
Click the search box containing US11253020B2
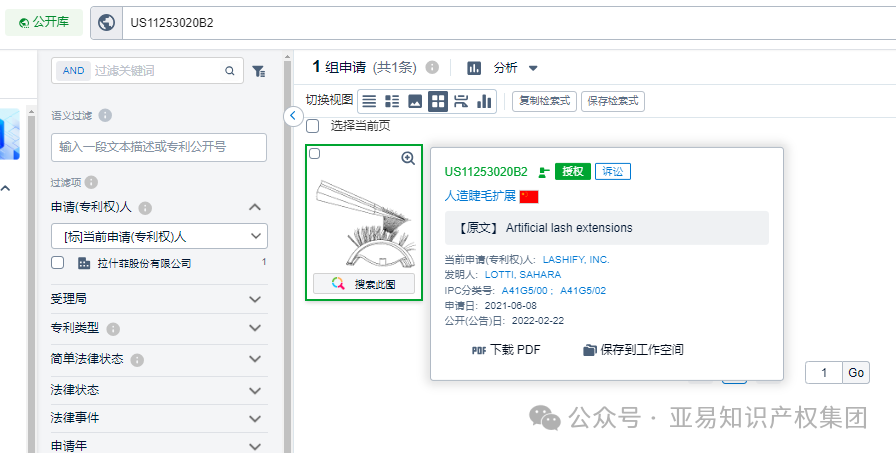coord(509,23)
